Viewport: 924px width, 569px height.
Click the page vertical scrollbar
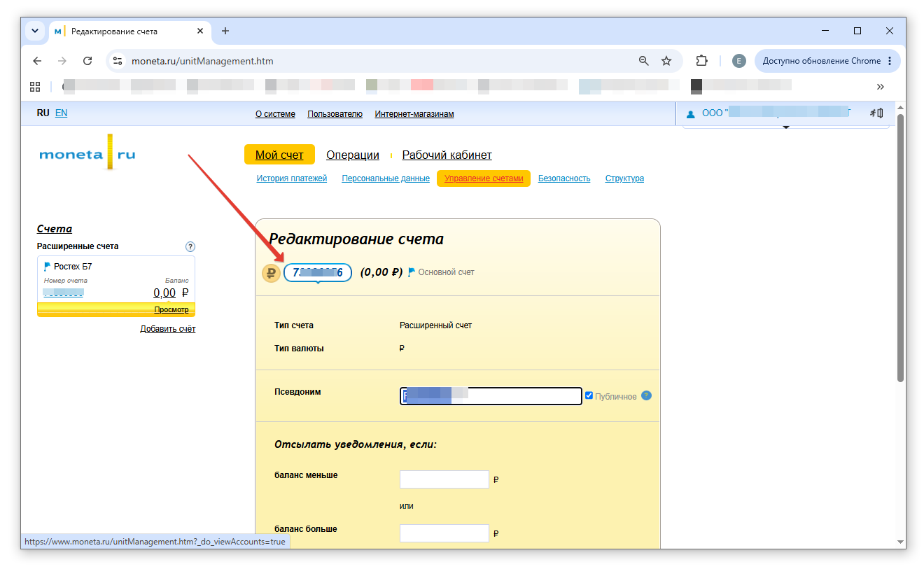(901, 248)
